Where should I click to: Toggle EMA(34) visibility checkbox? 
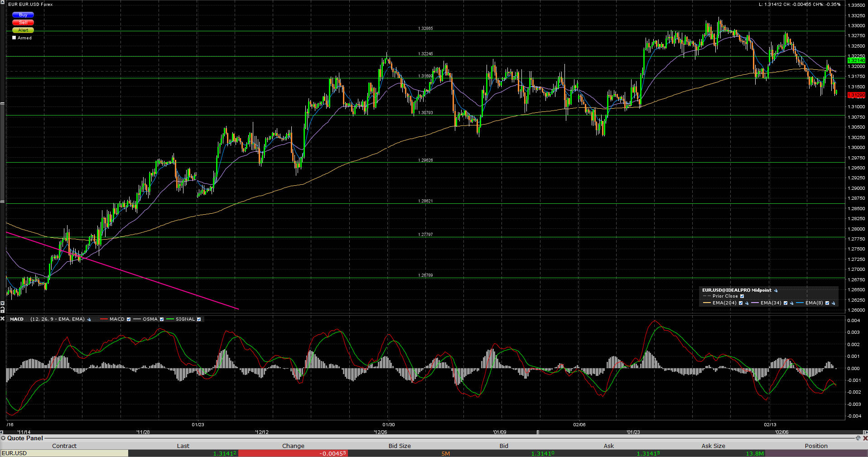click(786, 303)
